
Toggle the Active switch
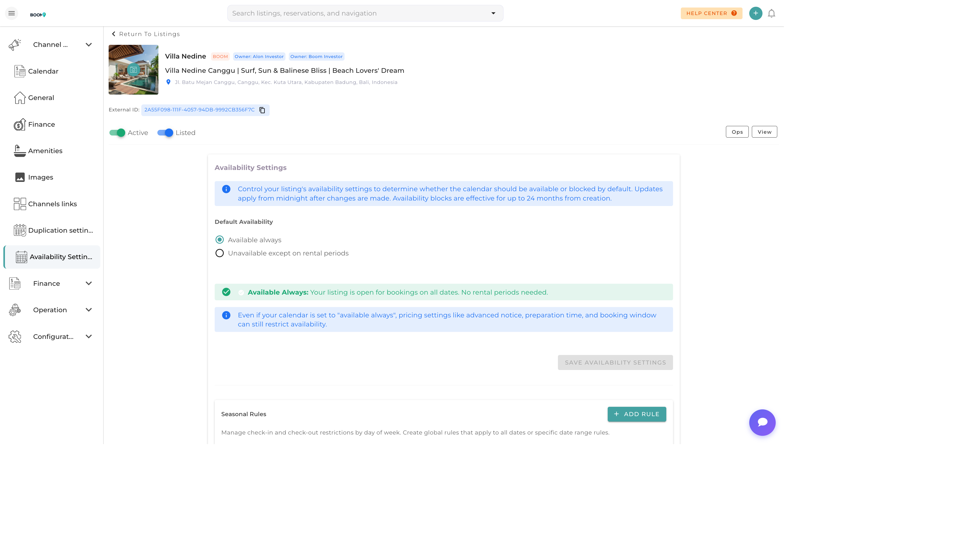pos(117,133)
